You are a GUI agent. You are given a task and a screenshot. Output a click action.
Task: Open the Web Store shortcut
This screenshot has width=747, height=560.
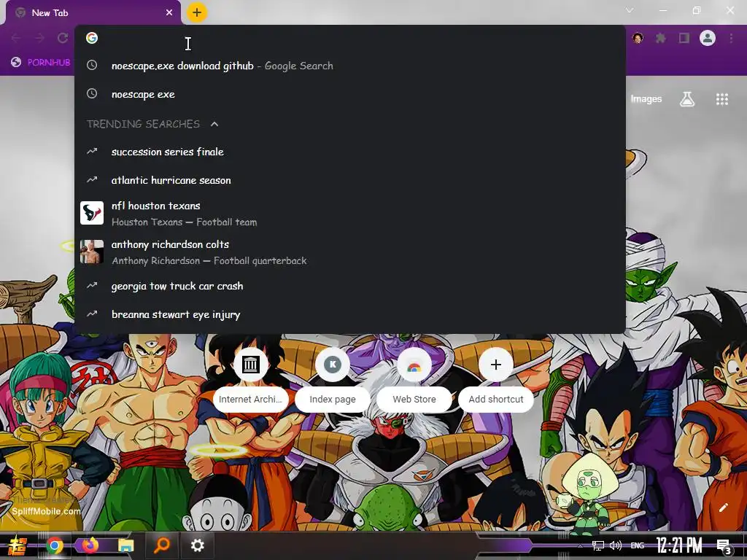pos(414,381)
